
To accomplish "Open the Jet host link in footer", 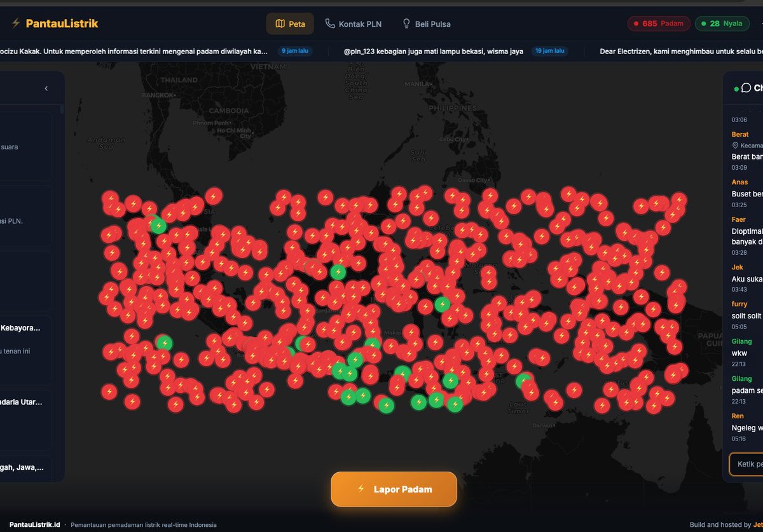I will tap(757, 525).
